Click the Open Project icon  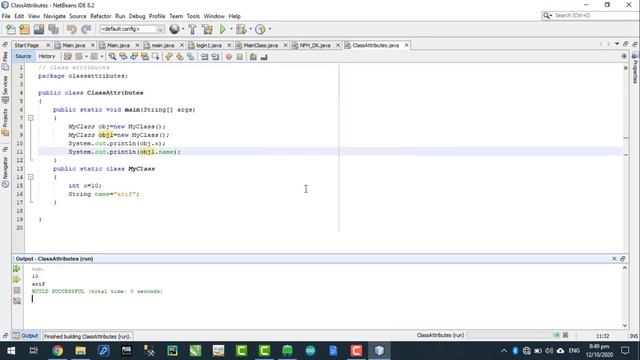click(x=39, y=29)
